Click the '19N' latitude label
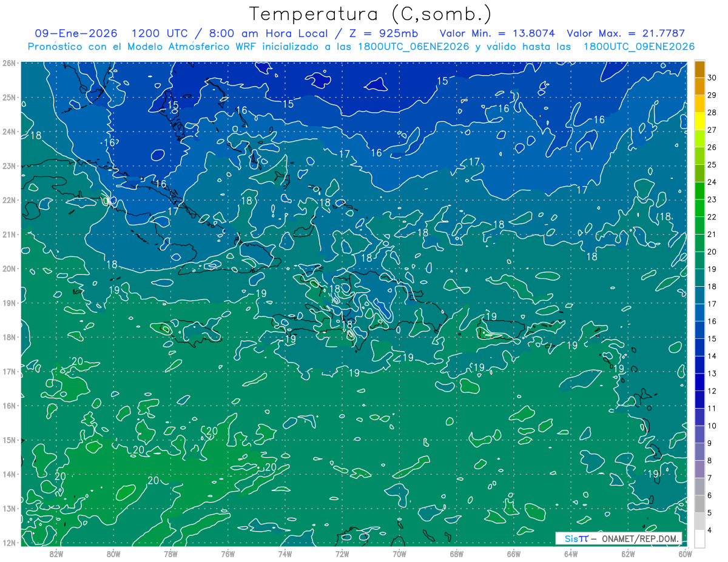 tap(8, 303)
